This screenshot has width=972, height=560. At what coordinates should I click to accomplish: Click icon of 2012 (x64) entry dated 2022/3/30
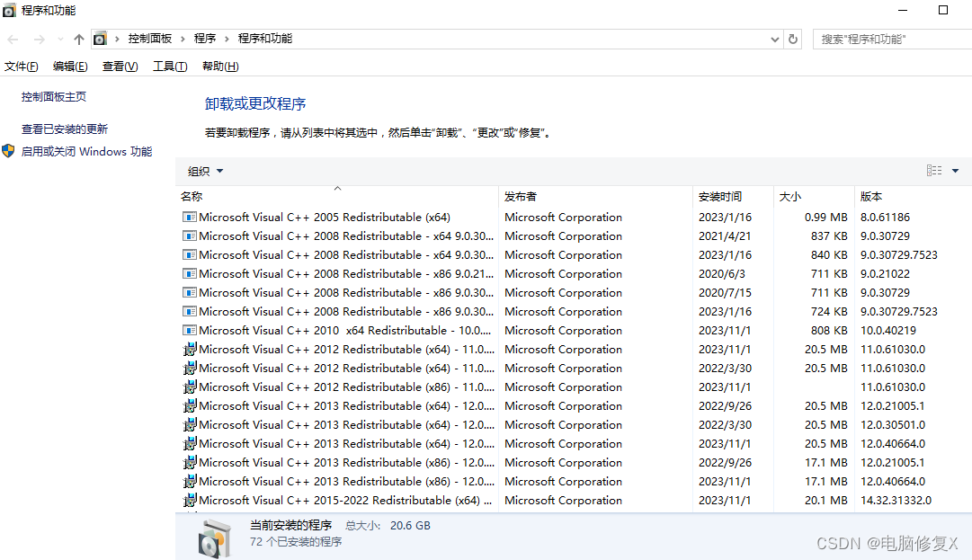tap(190, 368)
